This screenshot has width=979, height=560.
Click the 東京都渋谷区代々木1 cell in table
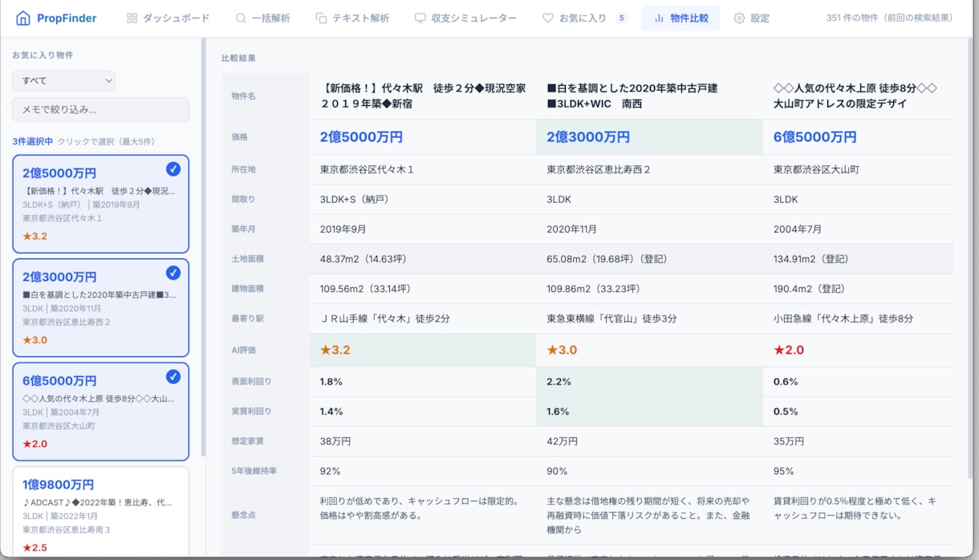368,169
